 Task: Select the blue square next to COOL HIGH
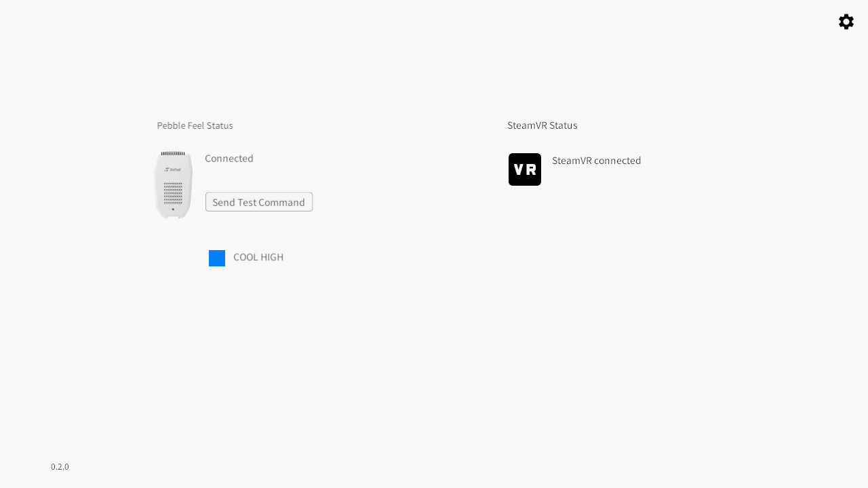click(217, 258)
